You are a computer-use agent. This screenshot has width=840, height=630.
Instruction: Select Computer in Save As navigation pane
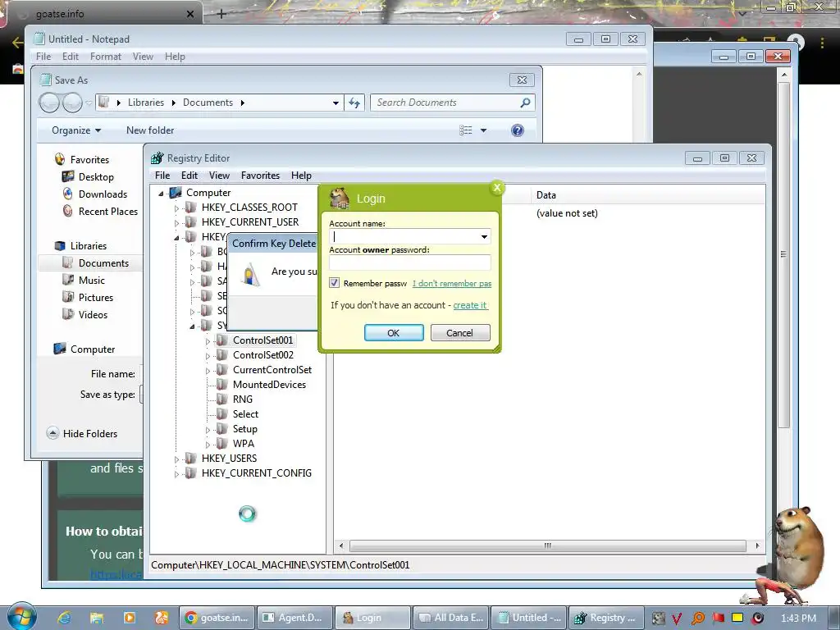[x=84, y=349]
